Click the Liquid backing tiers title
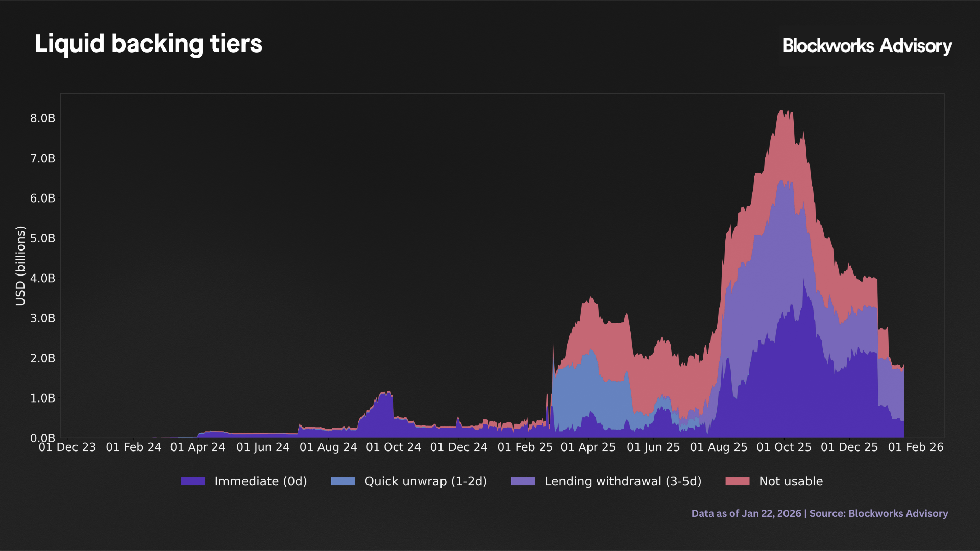The width and height of the screenshot is (980, 551). pos(149,44)
